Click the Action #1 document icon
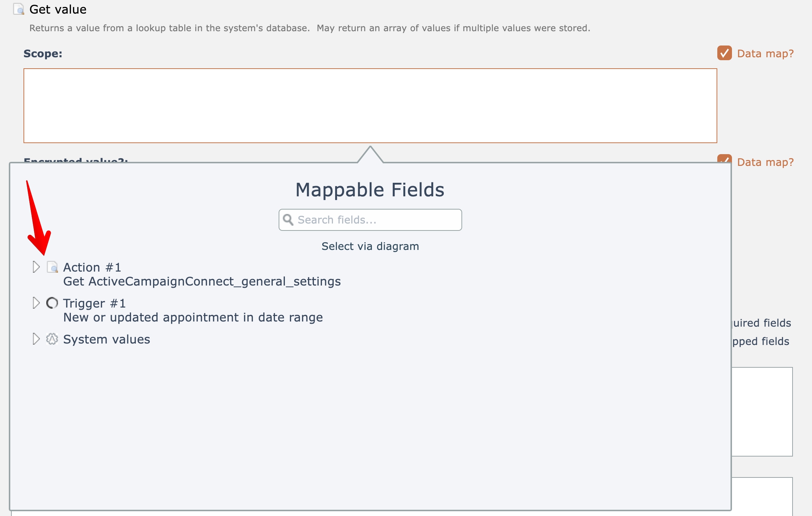 pyautogui.click(x=52, y=267)
